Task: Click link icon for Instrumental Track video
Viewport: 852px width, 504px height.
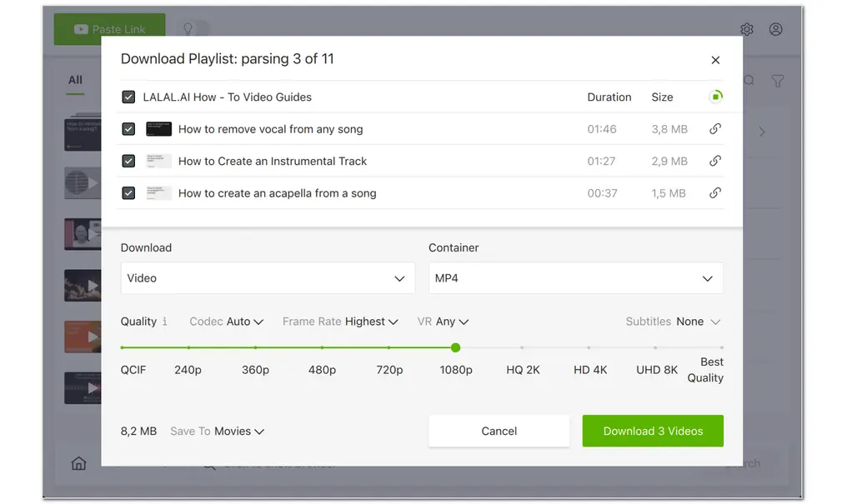Action: coord(714,161)
